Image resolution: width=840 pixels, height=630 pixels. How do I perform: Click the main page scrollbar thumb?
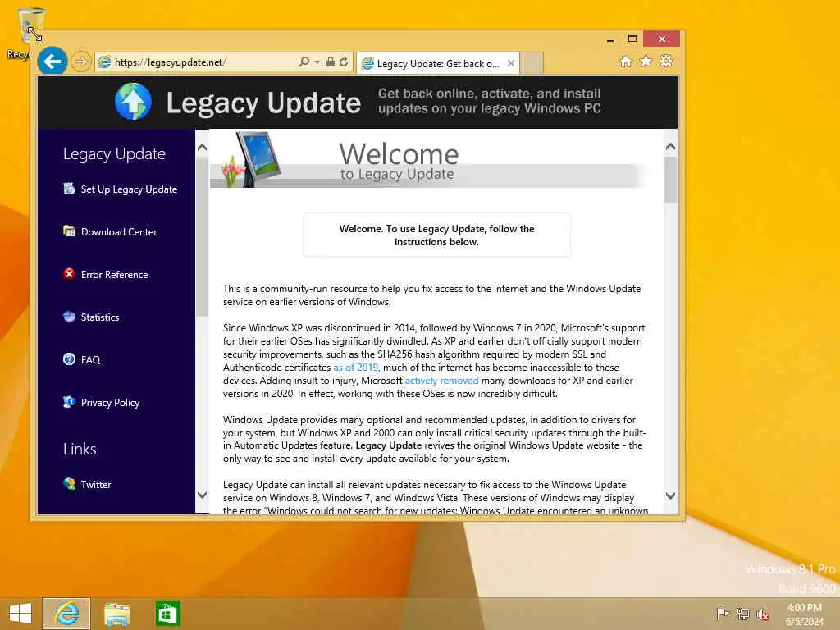tap(670, 180)
